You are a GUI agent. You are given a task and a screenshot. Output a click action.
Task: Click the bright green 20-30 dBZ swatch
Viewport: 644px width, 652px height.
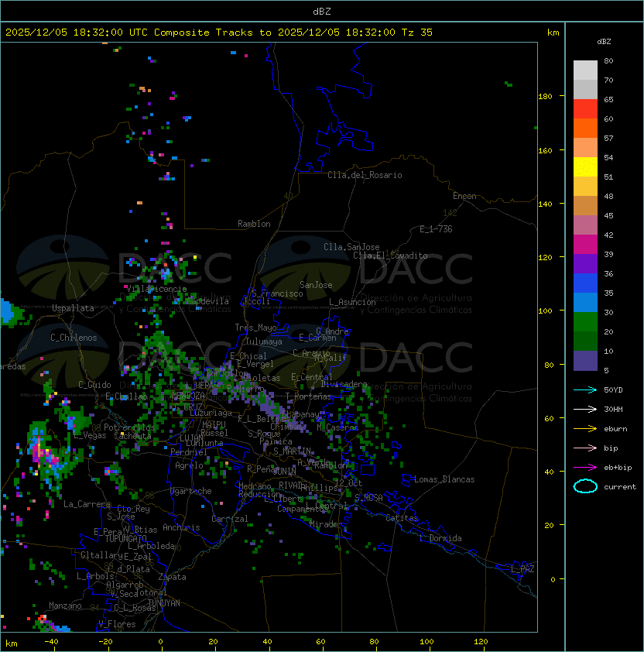click(585, 322)
